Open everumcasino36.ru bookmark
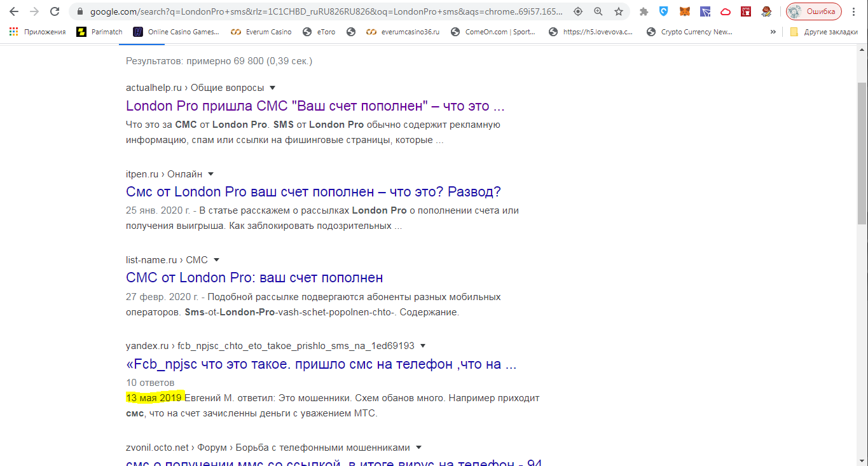The height and width of the screenshot is (466, 868). tap(403, 32)
